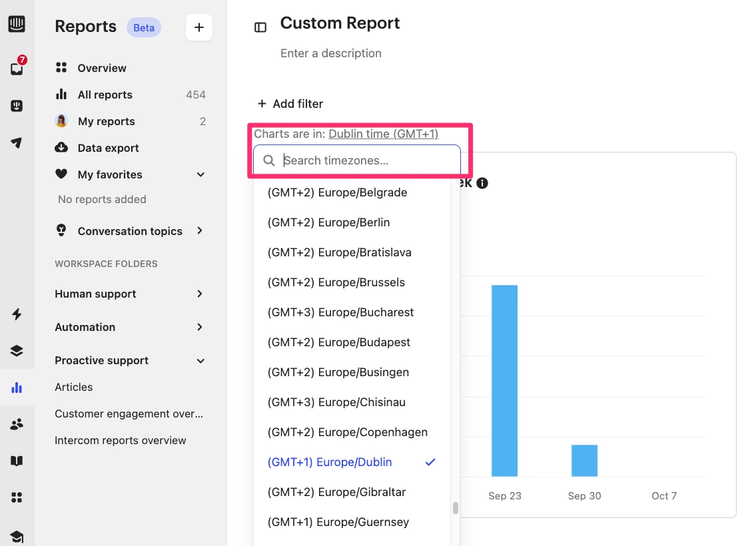The image size is (756, 546).
Task: Toggle the sidebar panel icon near Custom Report
Action: pos(260,27)
